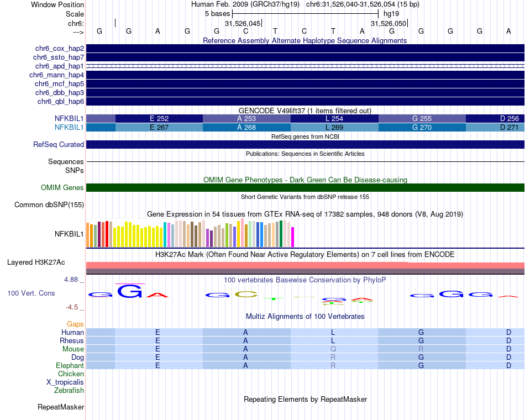Open the Reference Assembly Alternate Haplotype Sequence Alignments title

305,40
